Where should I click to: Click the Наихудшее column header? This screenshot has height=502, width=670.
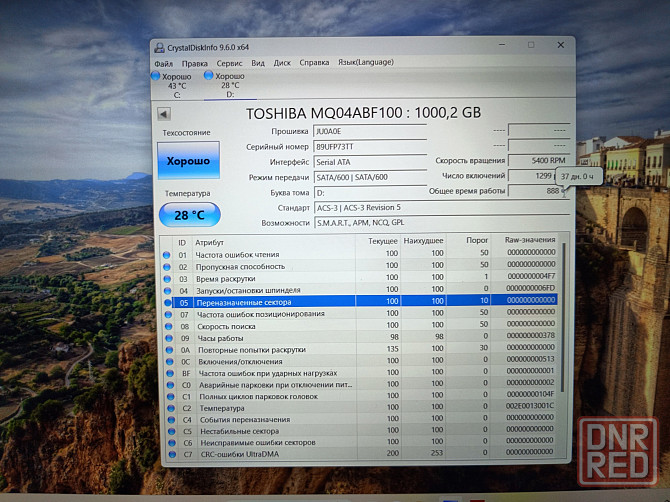(423, 241)
